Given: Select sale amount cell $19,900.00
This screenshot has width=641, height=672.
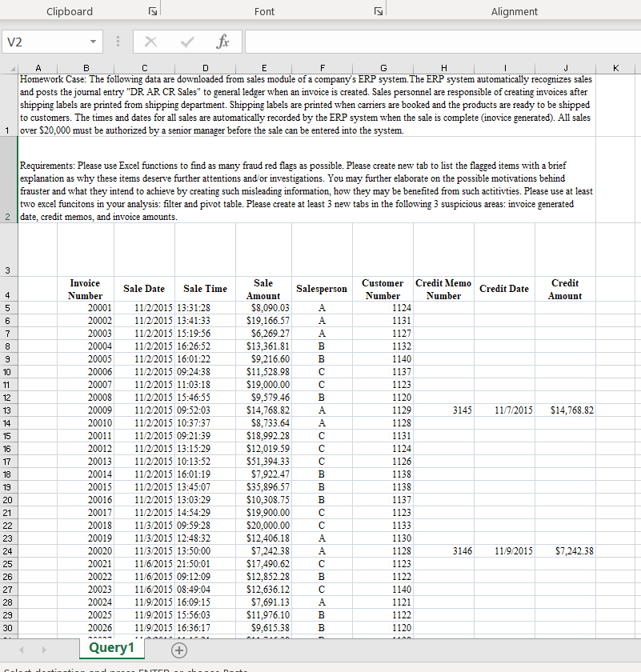Looking at the screenshot, I should tap(264, 513).
